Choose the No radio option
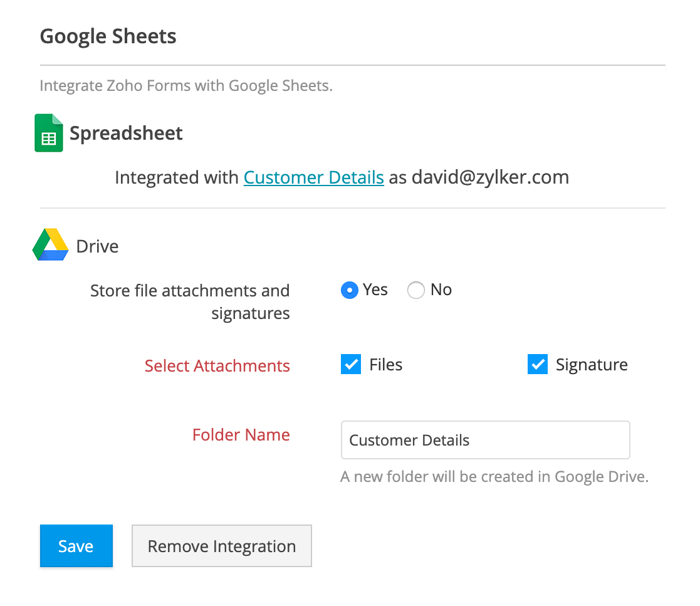 (x=416, y=290)
